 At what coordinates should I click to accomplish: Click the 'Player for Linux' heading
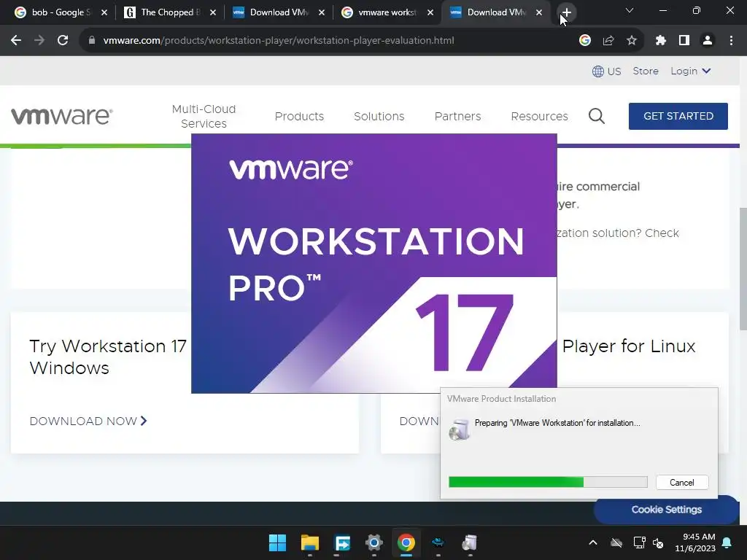[629, 346]
